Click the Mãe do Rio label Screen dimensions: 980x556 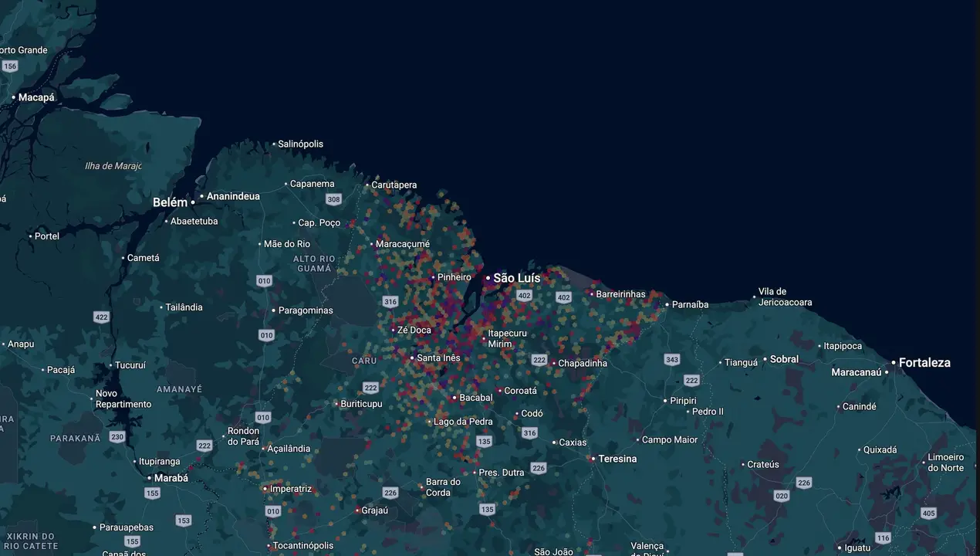286,244
